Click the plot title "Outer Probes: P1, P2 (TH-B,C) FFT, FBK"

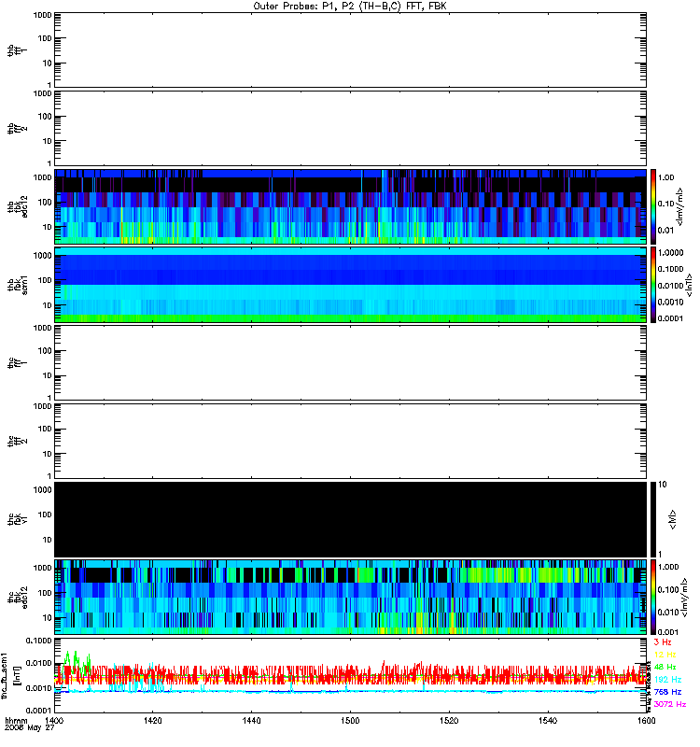tap(350, 6)
